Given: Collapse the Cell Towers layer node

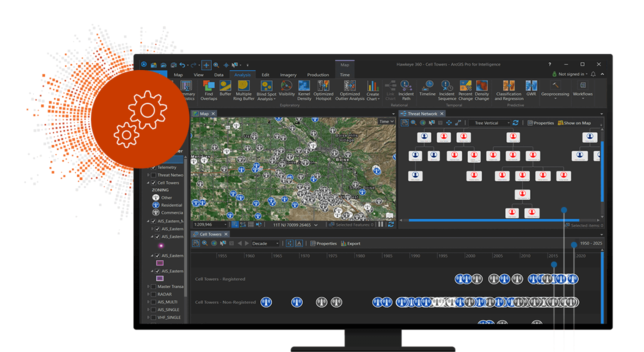Looking at the screenshot, I should [148, 183].
